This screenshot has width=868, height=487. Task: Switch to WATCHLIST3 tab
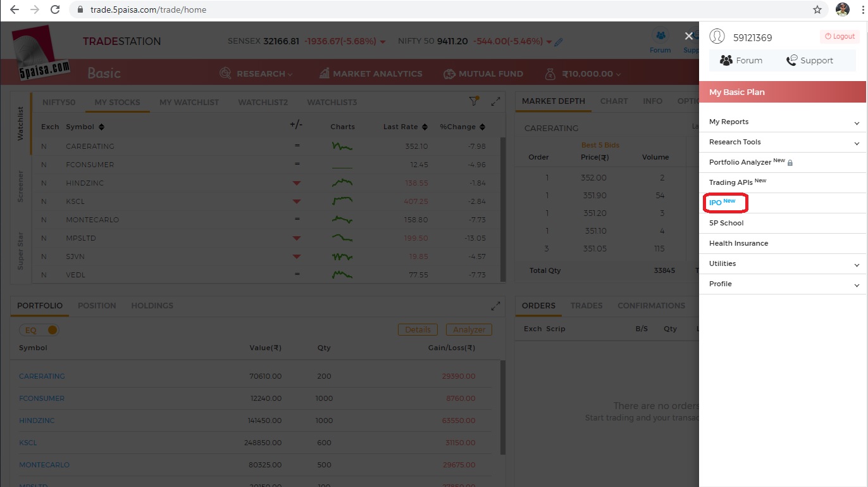pos(332,102)
